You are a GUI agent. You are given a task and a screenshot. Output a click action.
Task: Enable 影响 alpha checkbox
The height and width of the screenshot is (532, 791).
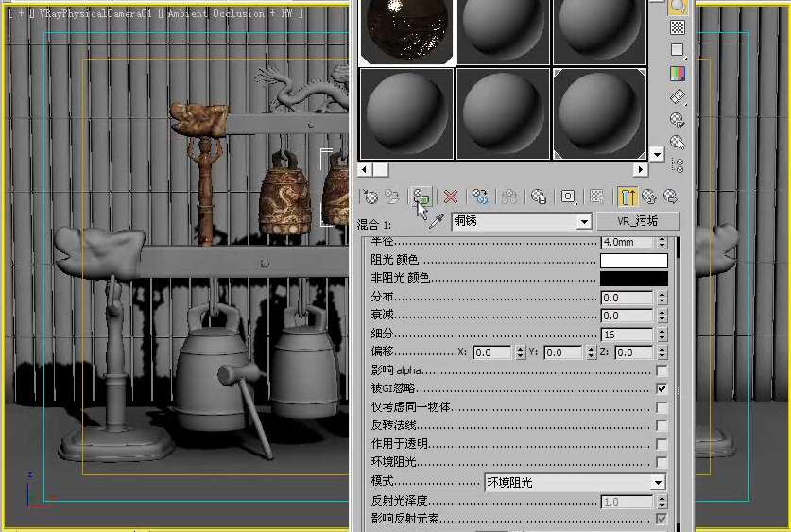pyautogui.click(x=662, y=370)
